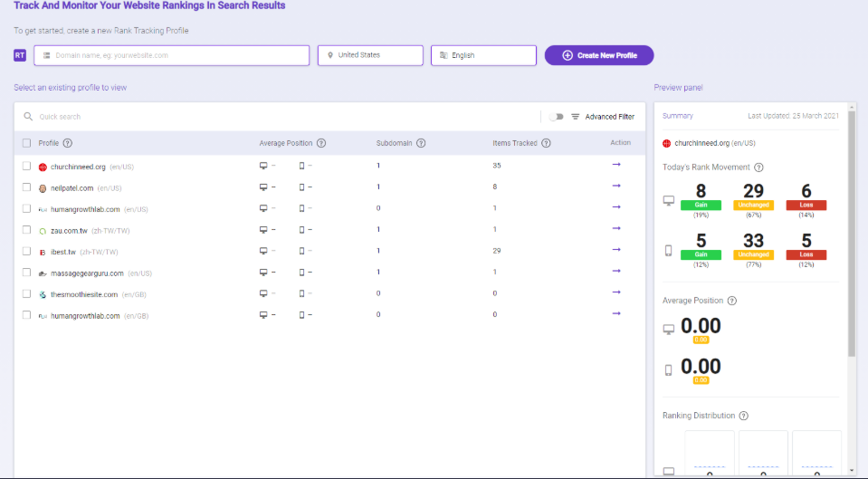Click Items Tracked value 29 for ibest.tw
Screen dimensions: 868x479
click(x=497, y=251)
